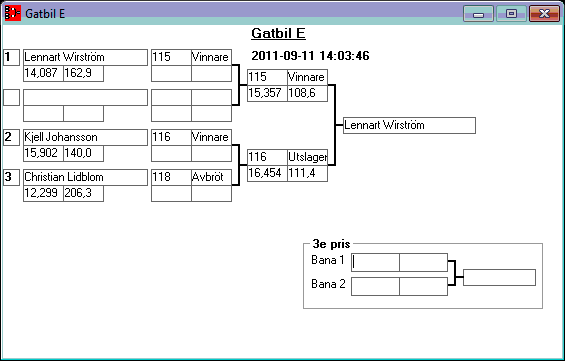565x361 pixels.
Task: Click the empty seed number box below row 1
Action: tap(12, 97)
